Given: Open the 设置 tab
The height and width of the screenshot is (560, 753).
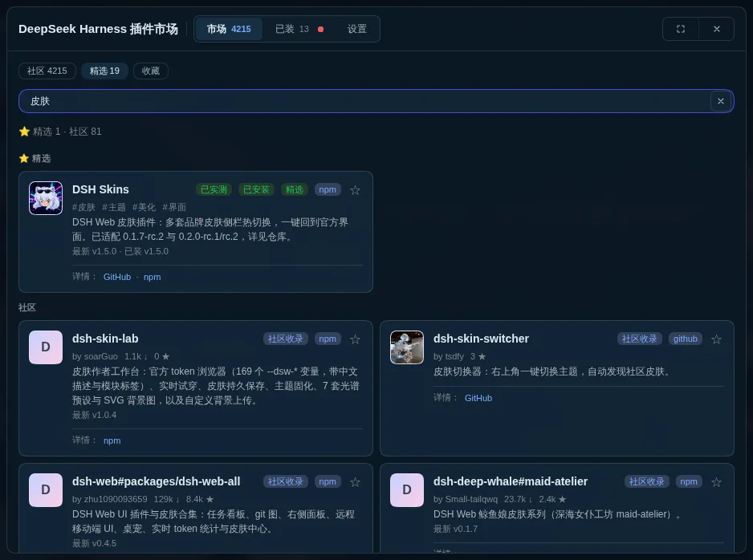Looking at the screenshot, I should (x=356, y=29).
